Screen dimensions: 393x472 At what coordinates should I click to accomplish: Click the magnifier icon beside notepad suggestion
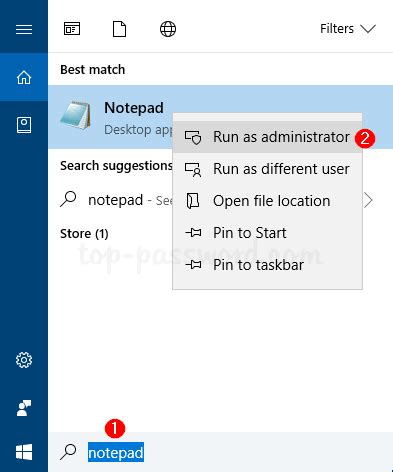point(68,199)
